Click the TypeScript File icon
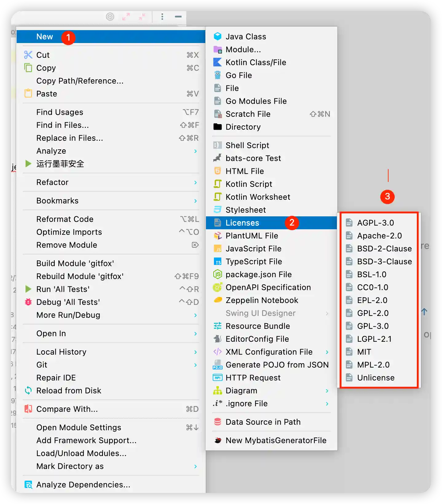Screen dimensions: 442x504 [218, 262]
